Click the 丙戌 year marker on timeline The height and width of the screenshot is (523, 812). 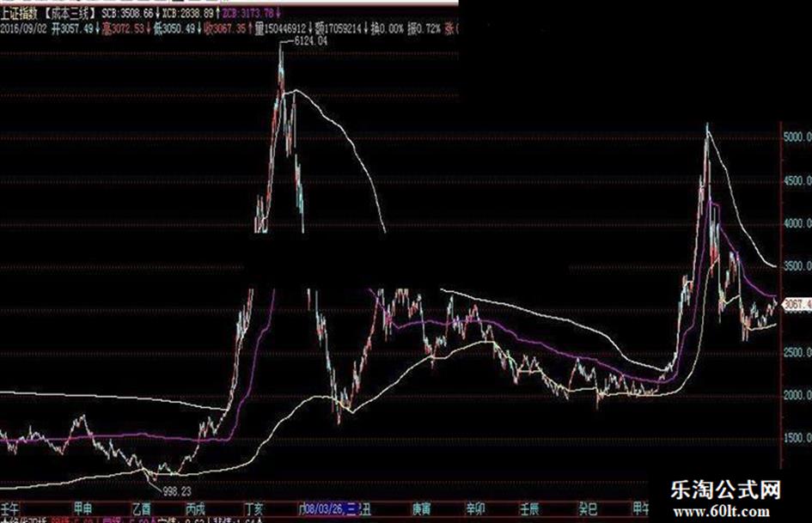pyautogui.click(x=196, y=509)
